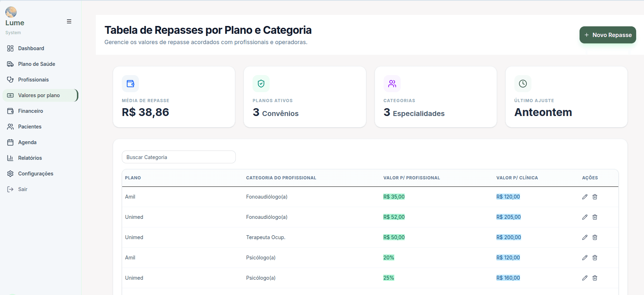This screenshot has height=295, width=644.
Task: Click the R$ 38,86 average value
Action: tap(145, 112)
